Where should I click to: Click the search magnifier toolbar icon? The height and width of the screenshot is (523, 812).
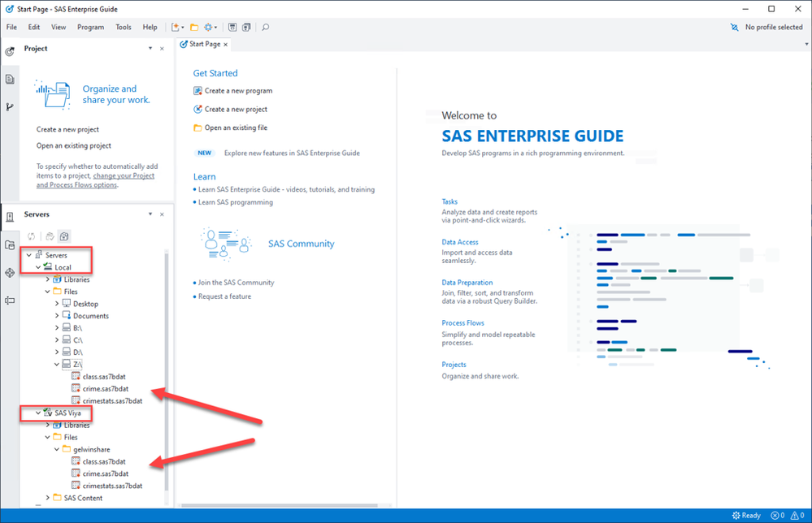click(x=266, y=28)
